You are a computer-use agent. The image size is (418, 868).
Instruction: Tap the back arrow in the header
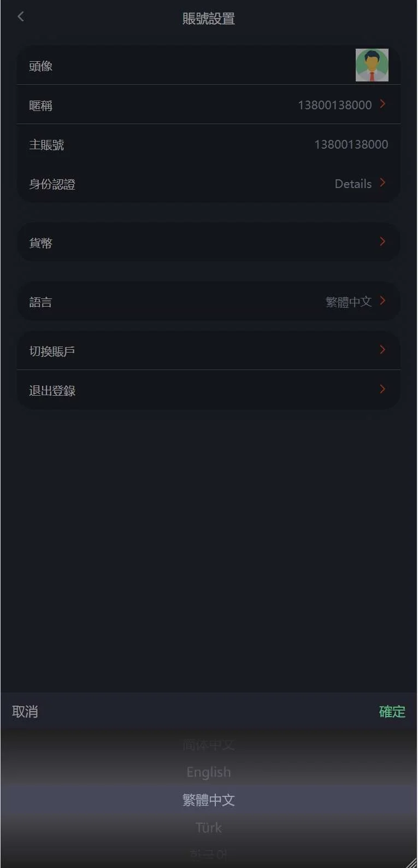tap(21, 17)
